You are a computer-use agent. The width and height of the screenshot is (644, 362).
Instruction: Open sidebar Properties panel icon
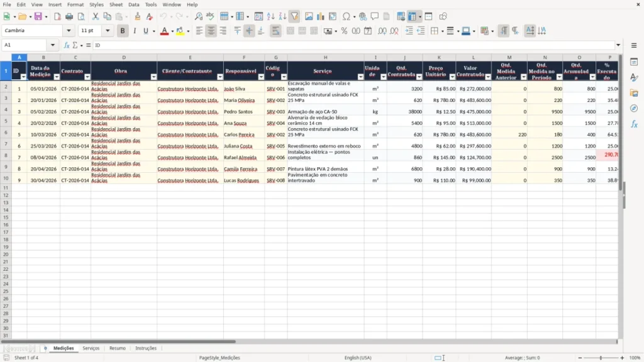point(634,62)
